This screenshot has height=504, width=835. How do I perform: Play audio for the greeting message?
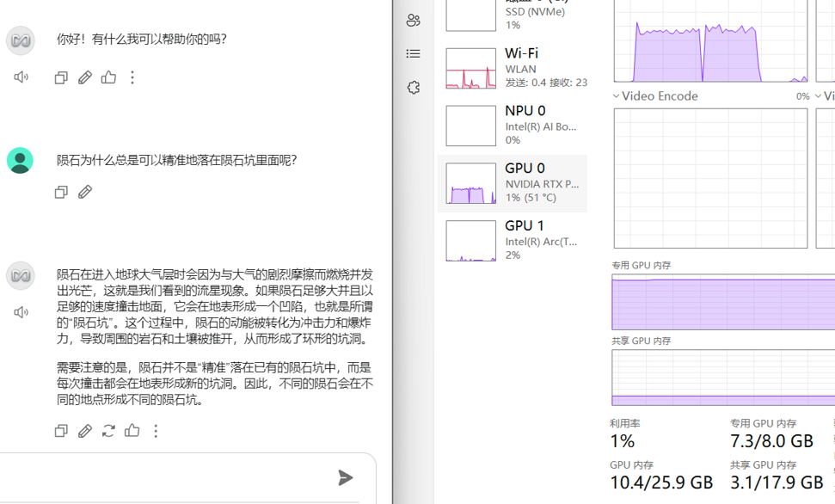tap(21, 77)
